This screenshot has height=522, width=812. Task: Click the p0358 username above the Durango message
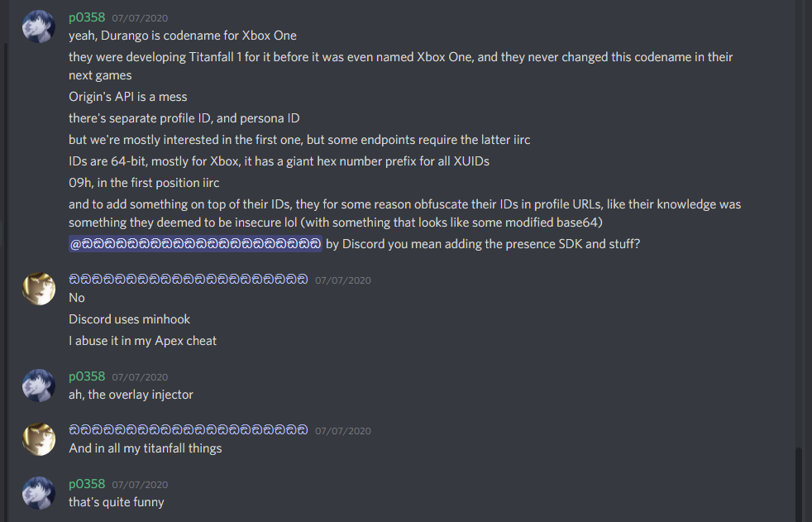click(87, 16)
